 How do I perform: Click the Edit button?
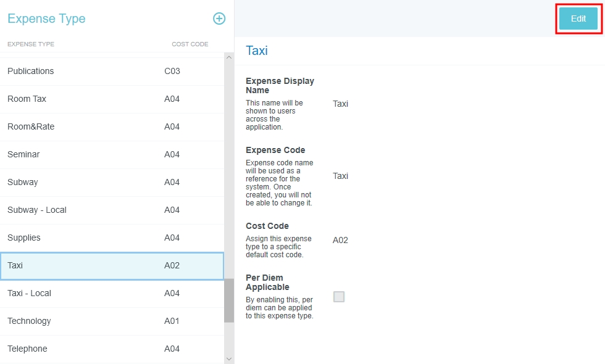578,19
